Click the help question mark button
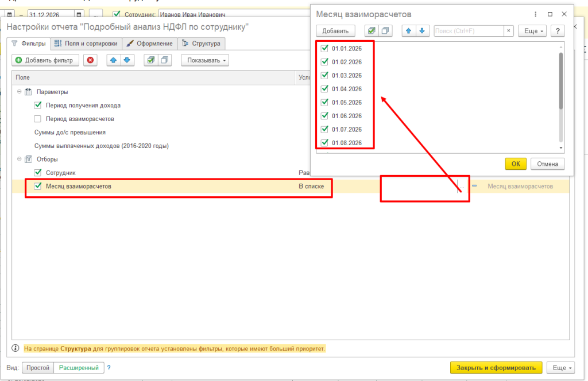The width and height of the screenshot is (588, 381). [x=557, y=31]
